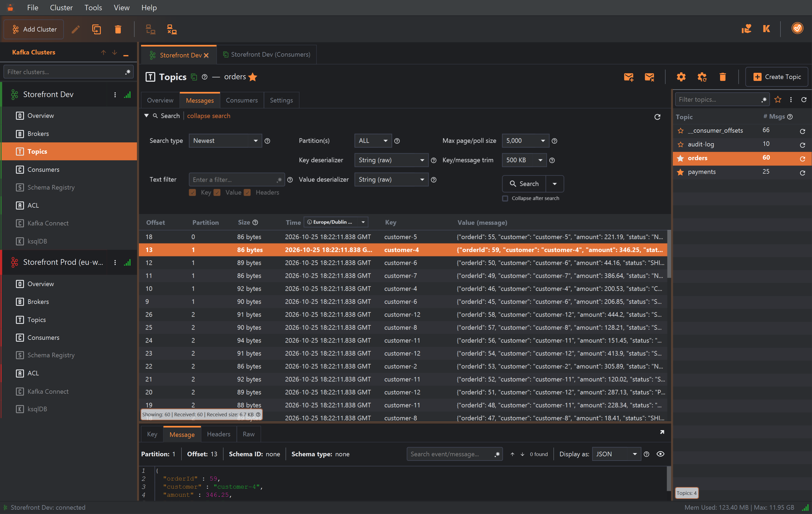Refresh messages with the reload icon
The height and width of the screenshot is (514, 812).
click(x=657, y=117)
